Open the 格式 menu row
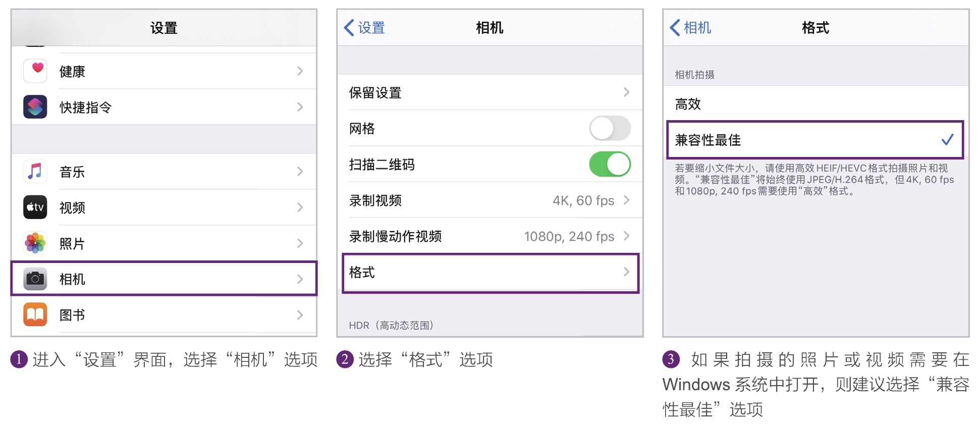 click(x=491, y=273)
